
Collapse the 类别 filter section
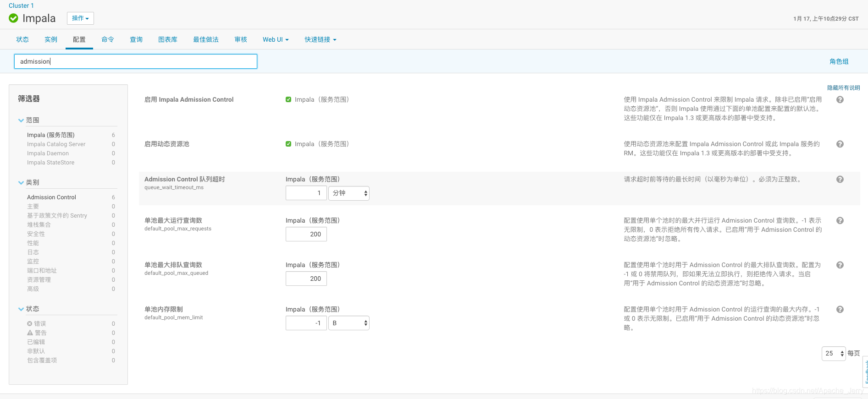(x=28, y=182)
